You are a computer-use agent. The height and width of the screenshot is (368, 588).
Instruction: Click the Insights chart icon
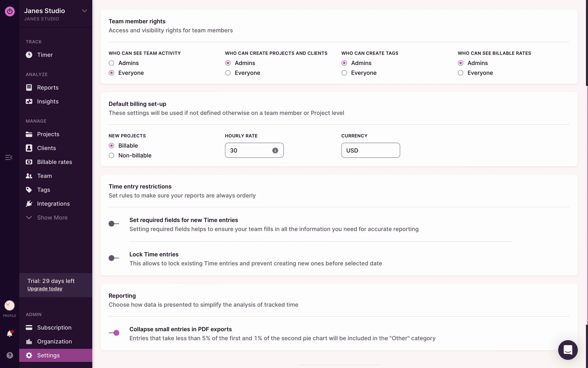pos(29,102)
